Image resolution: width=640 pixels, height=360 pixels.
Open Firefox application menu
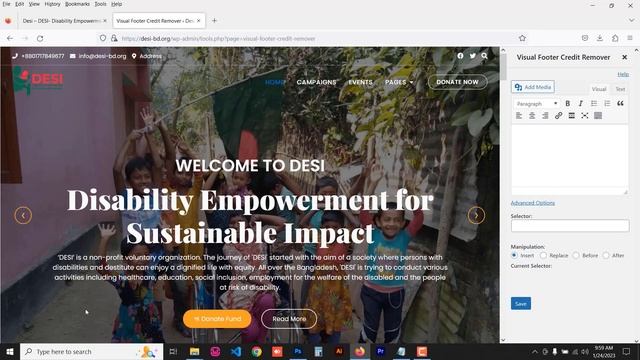(x=630, y=38)
